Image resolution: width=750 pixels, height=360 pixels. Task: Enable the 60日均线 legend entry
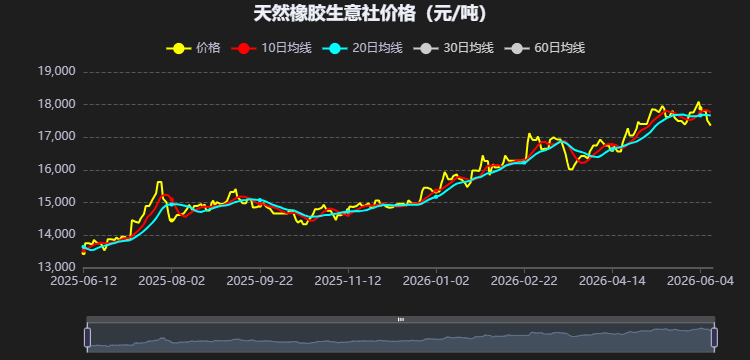(545, 48)
